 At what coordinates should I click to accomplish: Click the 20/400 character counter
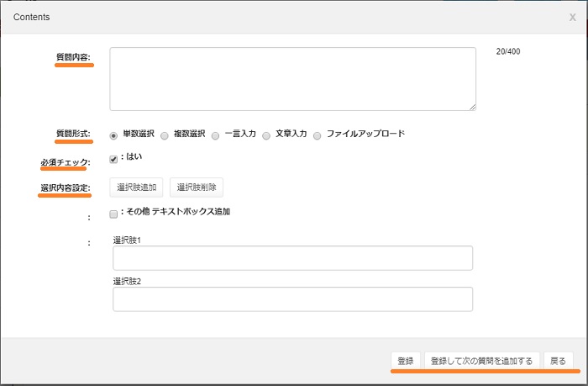pos(508,52)
